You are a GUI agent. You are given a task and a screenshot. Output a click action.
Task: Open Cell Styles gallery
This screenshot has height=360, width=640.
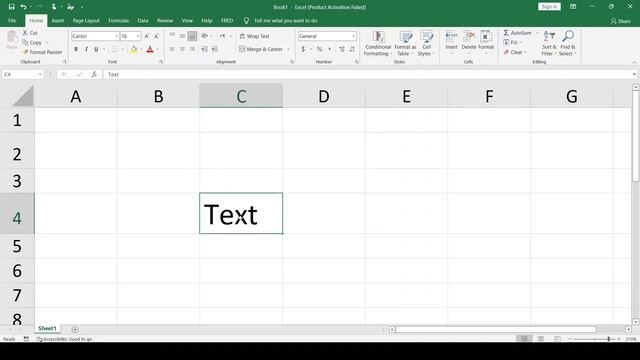click(x=427, y=43)
